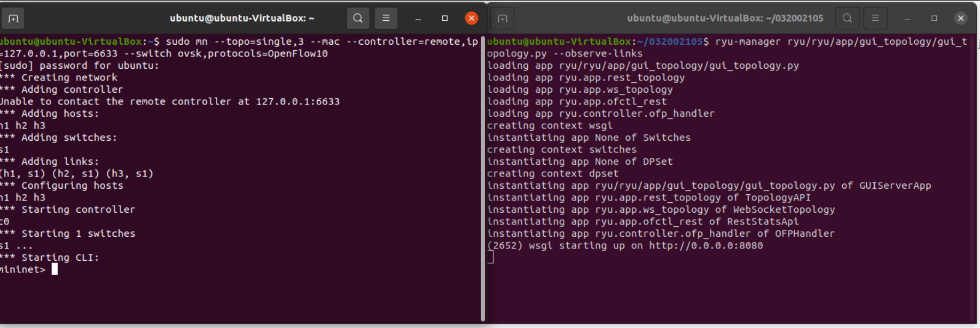
Task: Click the '*** Configuring hosts' line
Action: click(61, 186)
